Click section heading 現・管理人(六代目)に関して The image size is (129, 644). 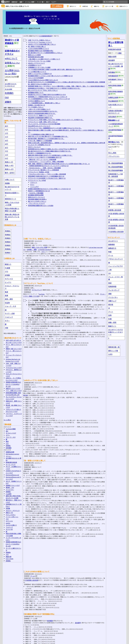[35, 460]
